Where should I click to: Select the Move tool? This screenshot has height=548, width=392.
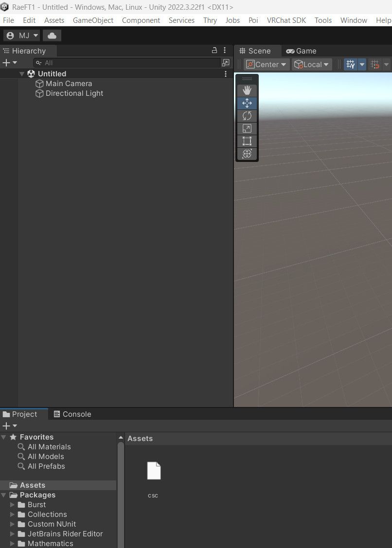tap(247, 103)
